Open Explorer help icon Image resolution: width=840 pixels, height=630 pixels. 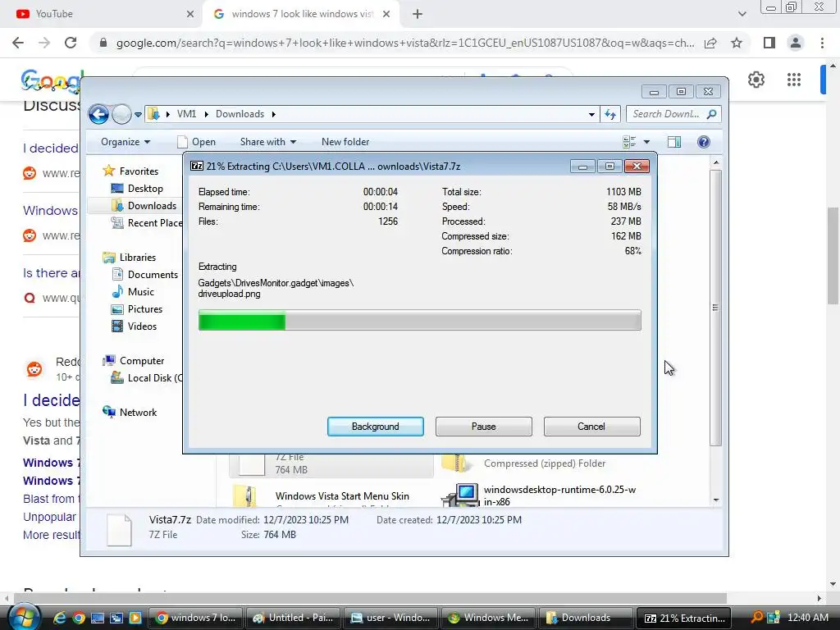pyautogui.click(x=703, y=142)
